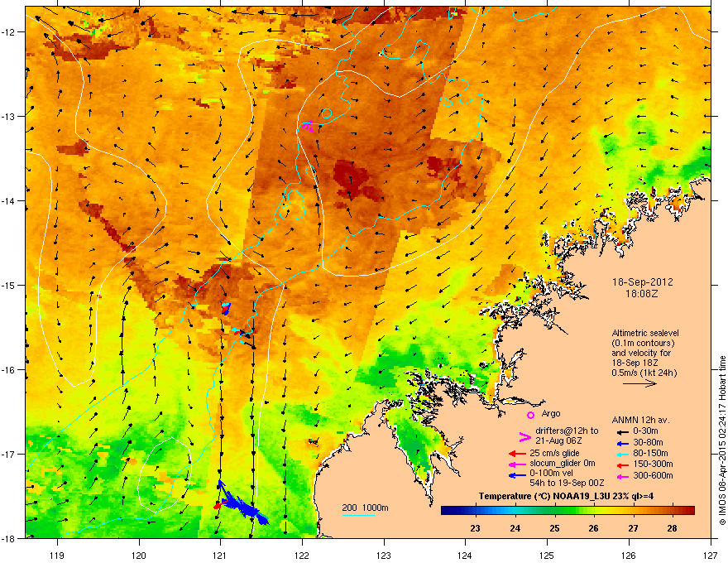Click the '150-300m' depth label
The height and width of the screenshot is (563, 728).
click(x=653, y=464)
